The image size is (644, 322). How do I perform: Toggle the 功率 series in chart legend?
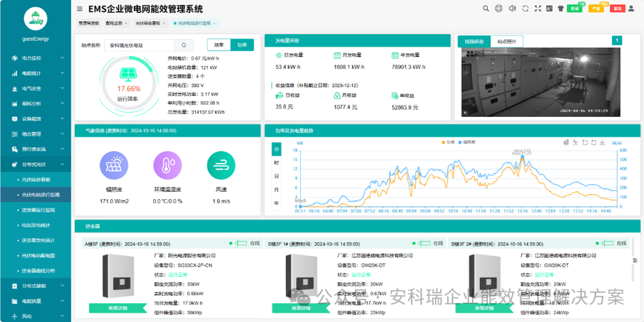click(449, 142)
